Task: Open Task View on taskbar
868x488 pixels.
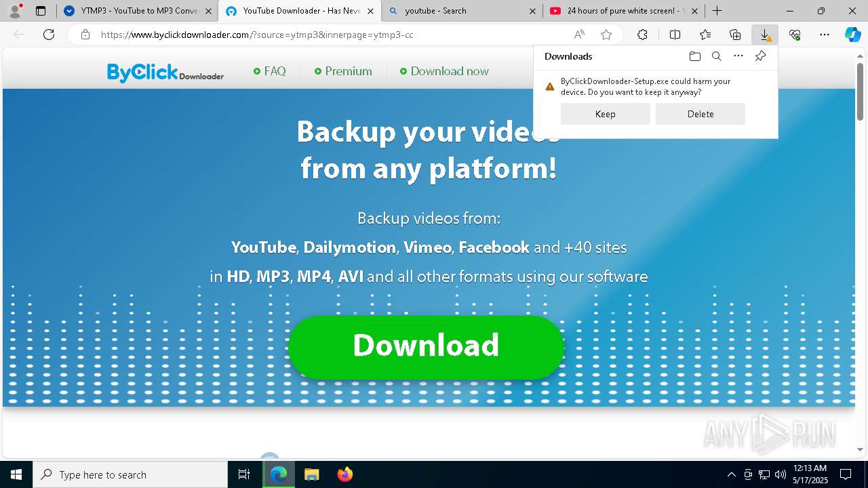Action: coord(244,474)
